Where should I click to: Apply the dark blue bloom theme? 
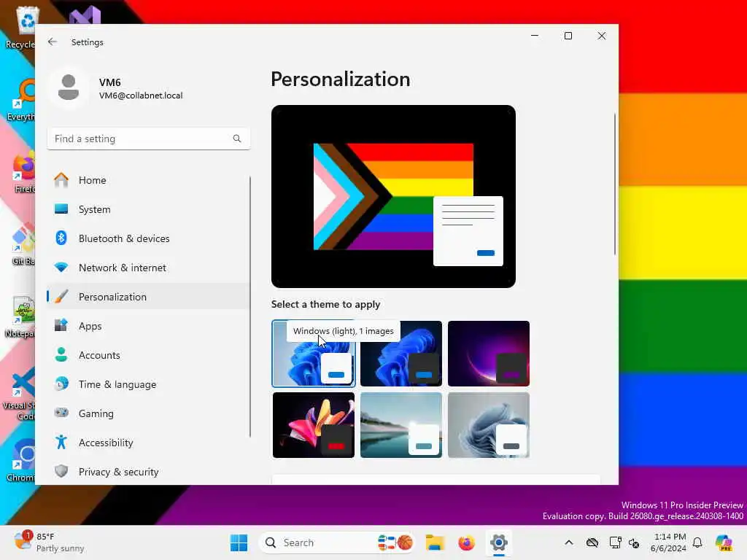401,354
